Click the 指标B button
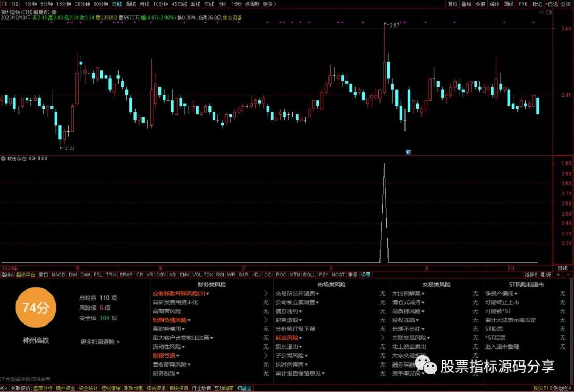This screenshot has width=574, height=392. pyautogui.click(x=531, y=275)
